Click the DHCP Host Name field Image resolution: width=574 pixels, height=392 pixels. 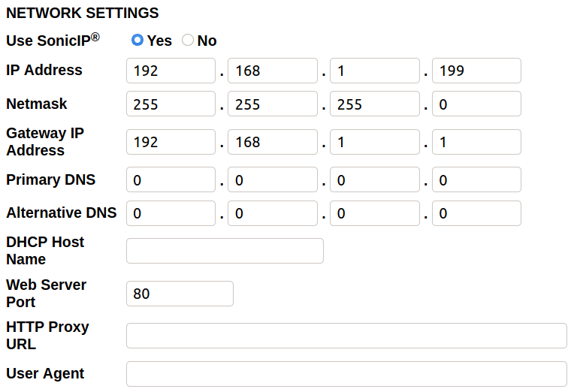225,251
